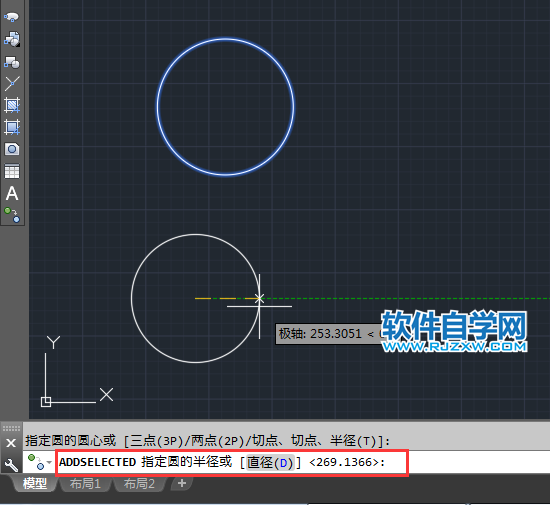Open the Insert Block tool
Screen dimensions: 550x505
click(x=12, y=39)
